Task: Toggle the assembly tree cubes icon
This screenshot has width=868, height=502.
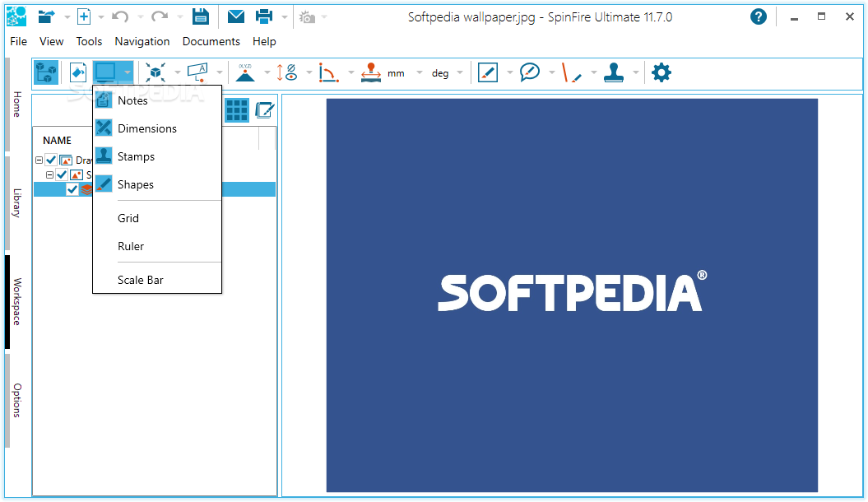Action: pos(47,72)
